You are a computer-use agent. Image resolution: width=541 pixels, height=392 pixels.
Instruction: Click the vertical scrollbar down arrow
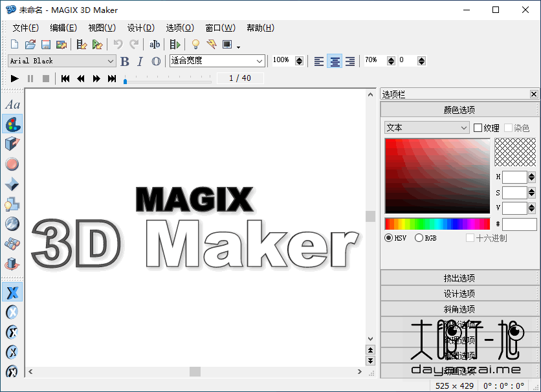click(371, 338)
